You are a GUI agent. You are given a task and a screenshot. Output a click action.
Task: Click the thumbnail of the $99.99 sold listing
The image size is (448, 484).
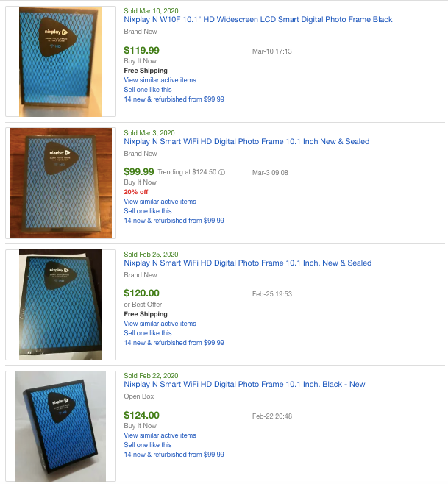pyautogui.click(x=60, y=183)
